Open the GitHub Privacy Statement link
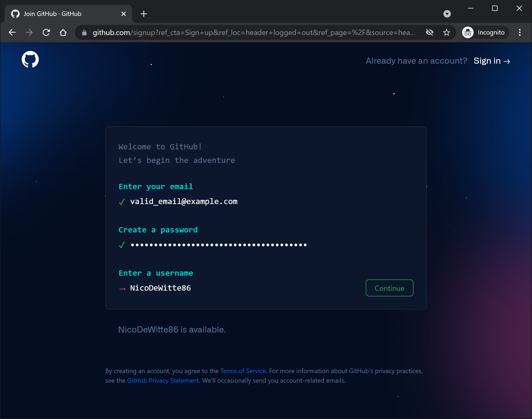532x419 pixels. (163, 381)
